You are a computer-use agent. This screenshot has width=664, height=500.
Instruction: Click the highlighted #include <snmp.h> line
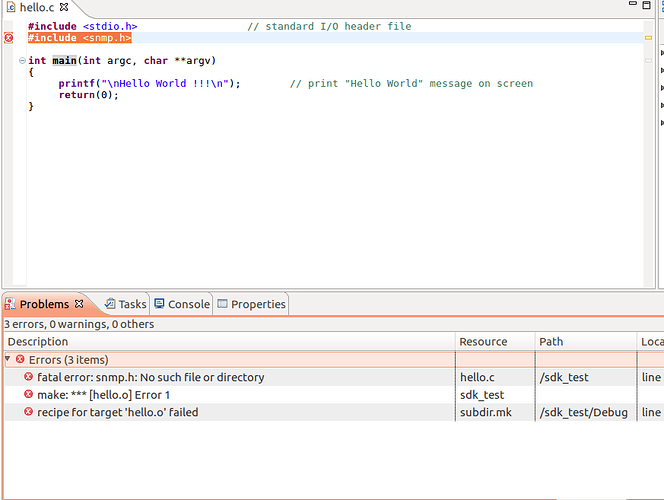pos(80,38)
